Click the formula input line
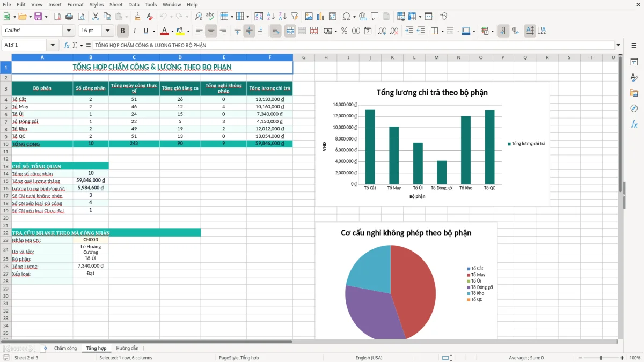This screenshot has height=362, width=644. pyautogui.click(x=353, y=45)
